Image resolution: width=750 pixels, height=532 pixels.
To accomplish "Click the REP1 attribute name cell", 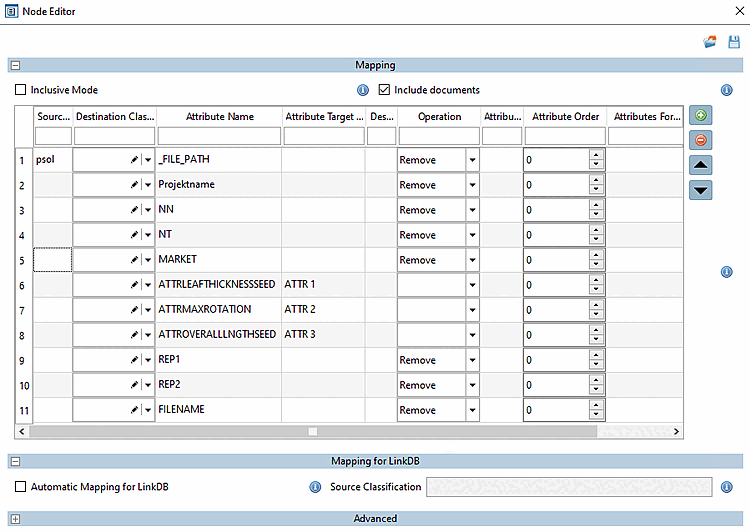I will coord(219,360).
